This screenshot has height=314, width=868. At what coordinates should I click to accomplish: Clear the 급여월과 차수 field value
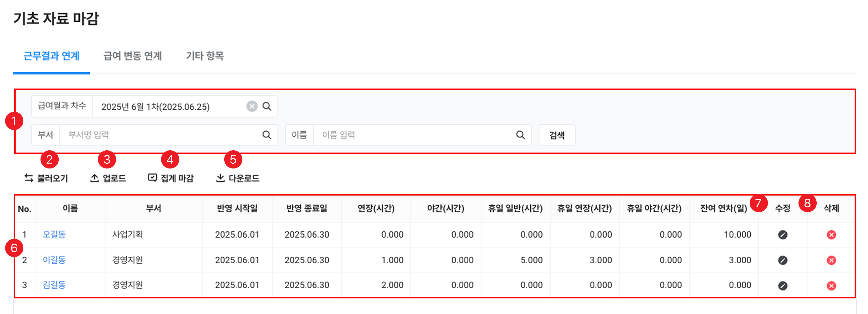pos(252,106)
